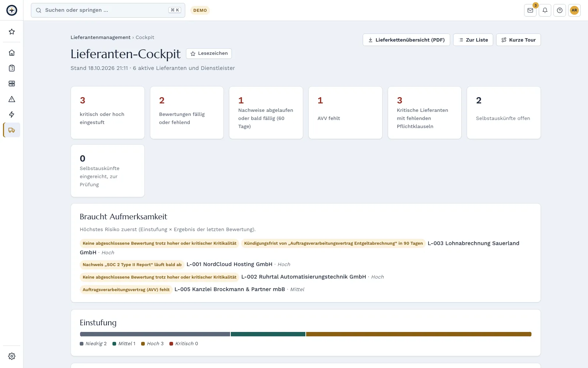Open 'Selbstauskünfte offen' card
The image size is (588, 368).
pos(504,113)
